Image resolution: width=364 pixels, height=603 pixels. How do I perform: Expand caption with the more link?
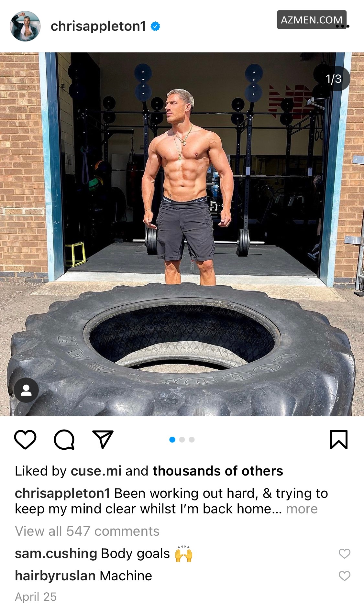(302, 509)
